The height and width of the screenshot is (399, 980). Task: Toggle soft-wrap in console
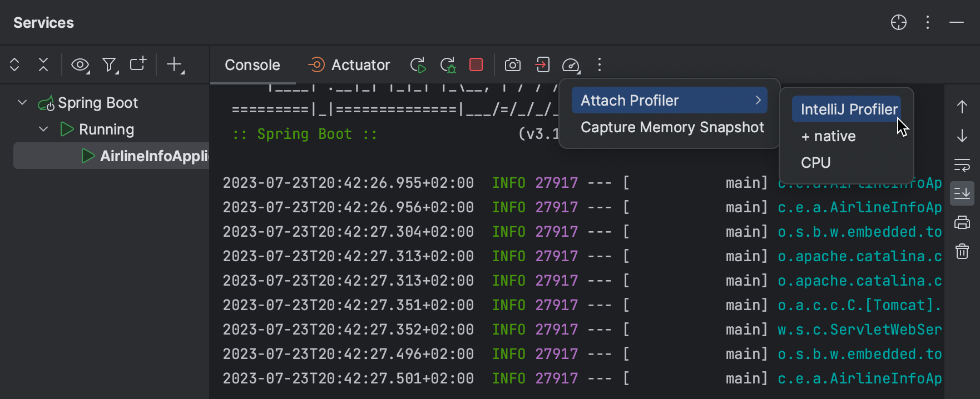click(x=962, y=164)
